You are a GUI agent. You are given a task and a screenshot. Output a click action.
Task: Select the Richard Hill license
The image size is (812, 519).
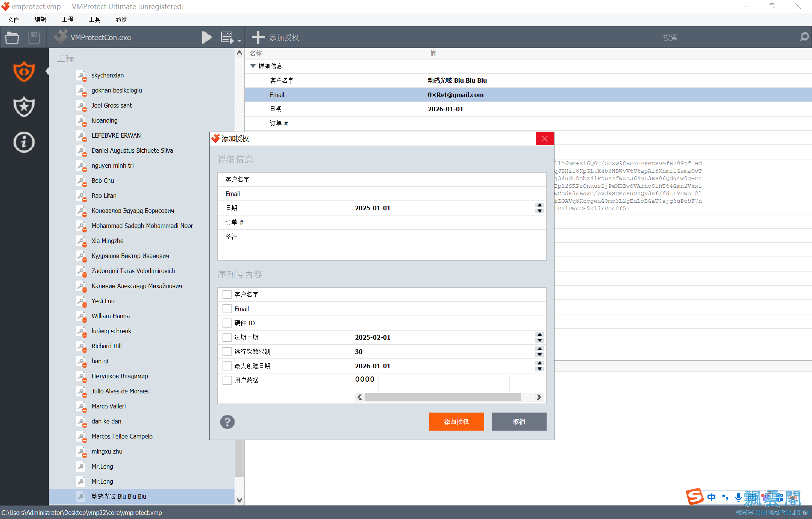click(x=106, y=346)
